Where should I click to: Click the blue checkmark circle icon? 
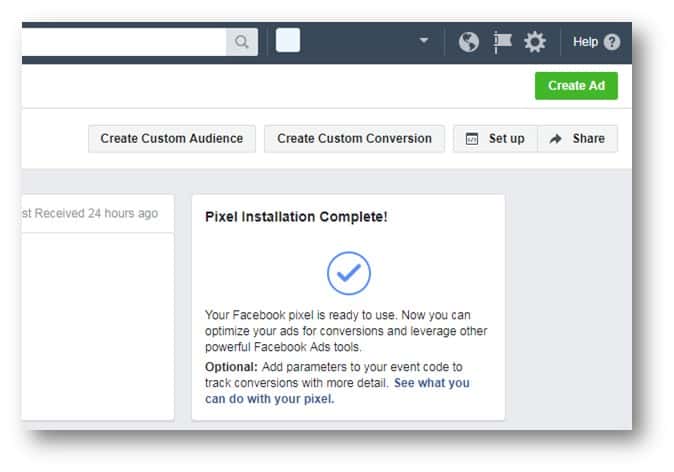(349, 273)
